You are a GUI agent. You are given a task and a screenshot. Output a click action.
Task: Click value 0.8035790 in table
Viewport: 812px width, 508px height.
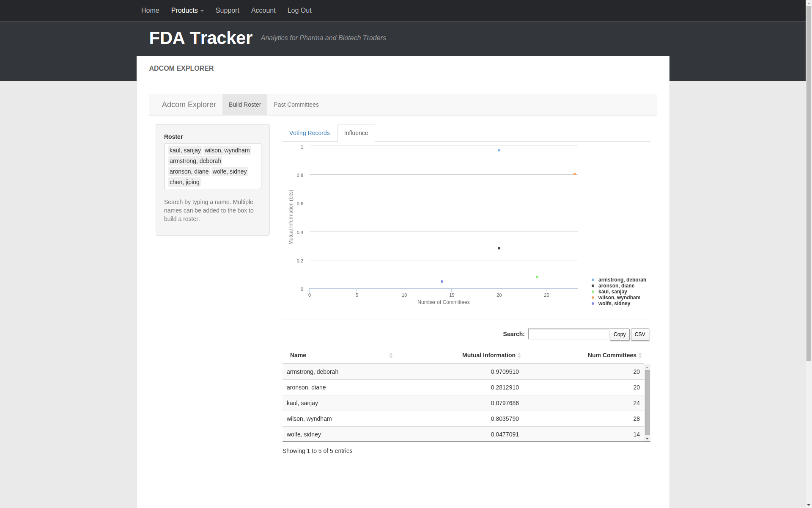tap(505, 419)
